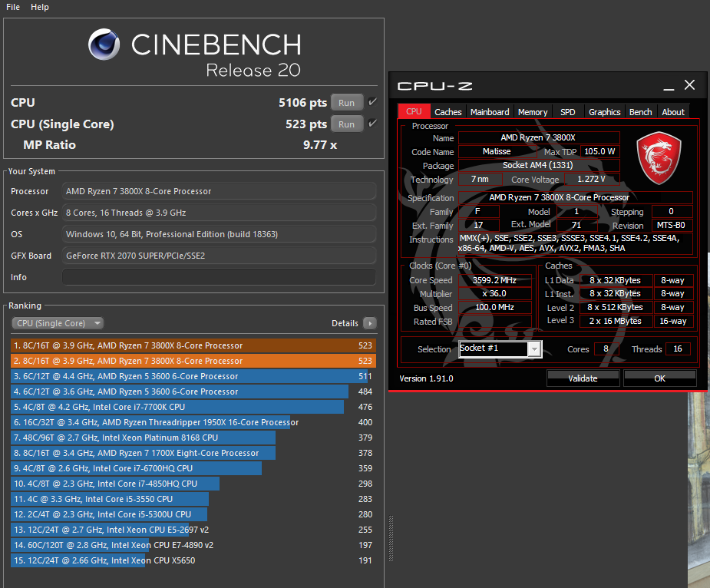
Task: Toggle the CPU (Single Core) test checkbox
Action: pos(372,124)
